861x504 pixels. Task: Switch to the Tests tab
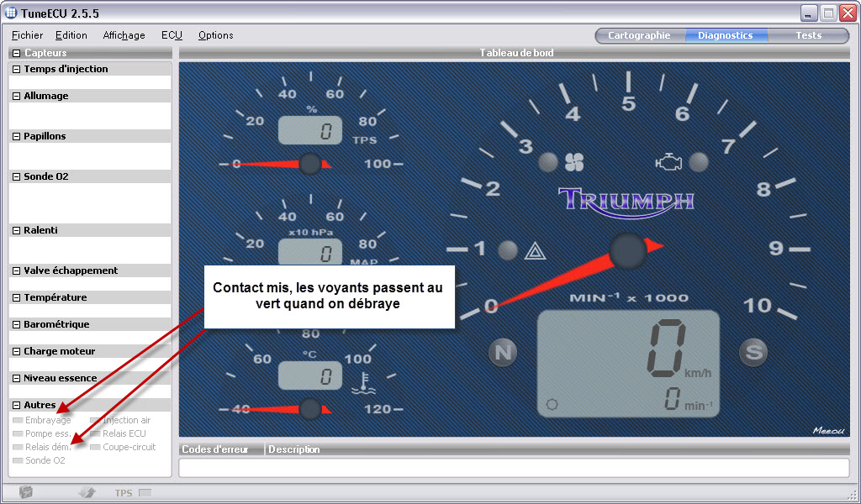[x=808, y=35]
